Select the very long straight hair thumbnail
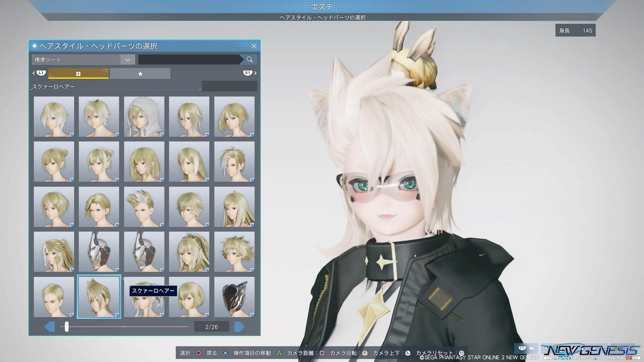The width and height of the screenshot is (644, 362). (x=235, y=206)
